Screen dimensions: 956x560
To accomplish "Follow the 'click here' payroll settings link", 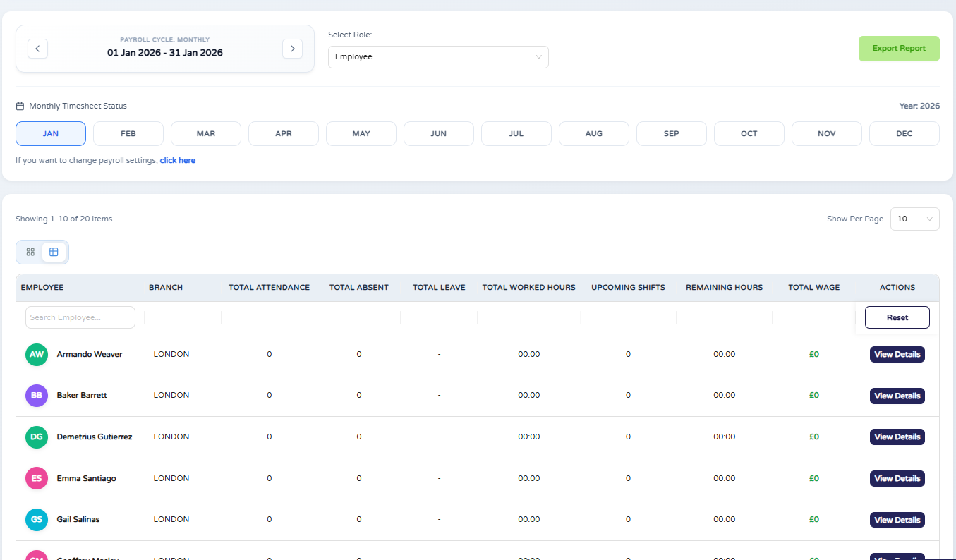I will pos(178,160).
